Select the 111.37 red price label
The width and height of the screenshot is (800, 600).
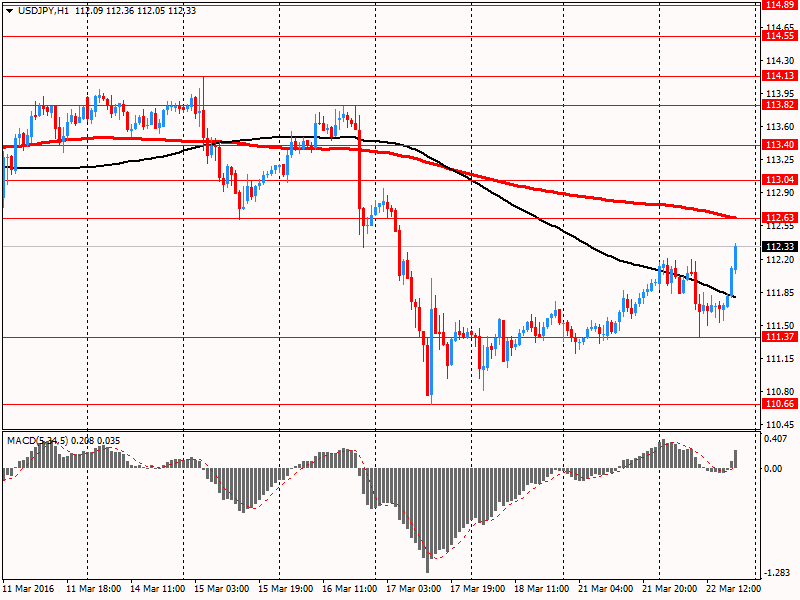pyautogui.click(x=780, y=337)
